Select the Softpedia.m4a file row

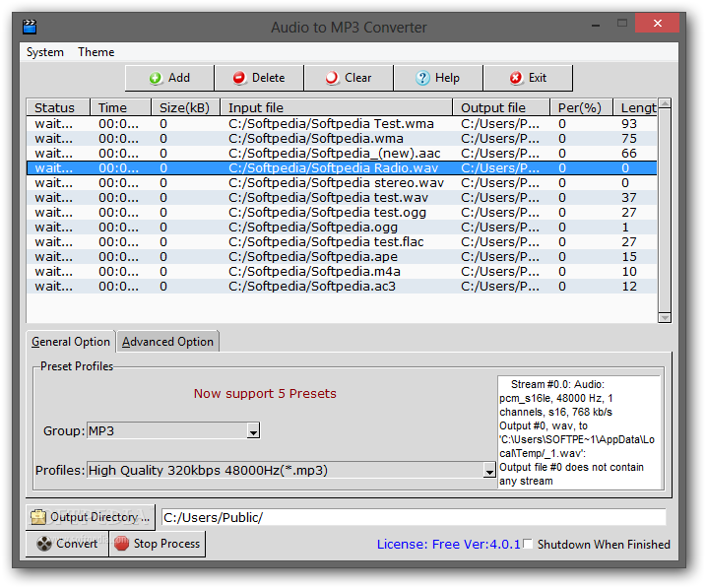(342, 272)
